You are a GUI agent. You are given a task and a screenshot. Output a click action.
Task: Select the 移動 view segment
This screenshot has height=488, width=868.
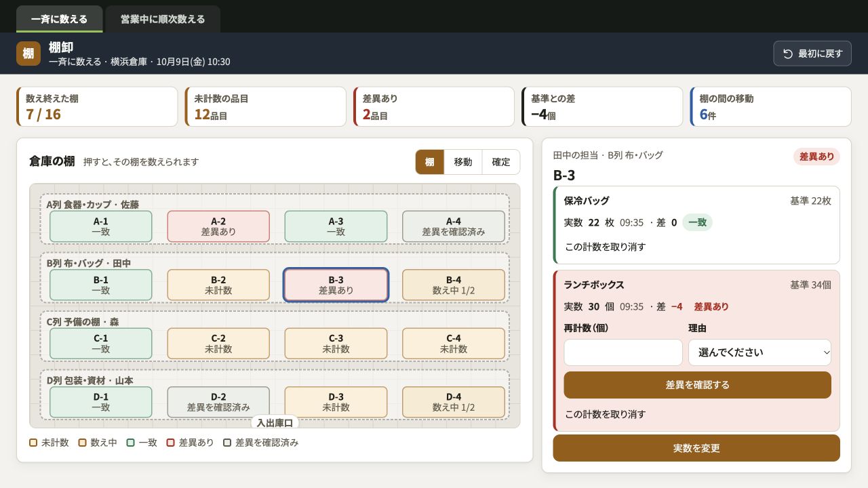pyautogui.click(x=463, y=162)
